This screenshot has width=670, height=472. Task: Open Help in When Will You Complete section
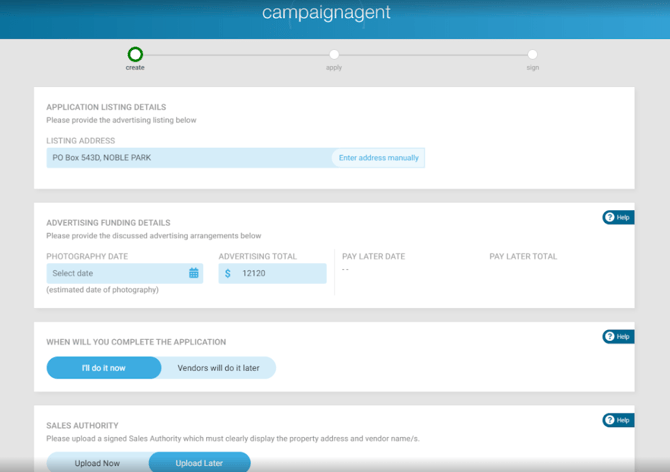(x=618, y=337)
